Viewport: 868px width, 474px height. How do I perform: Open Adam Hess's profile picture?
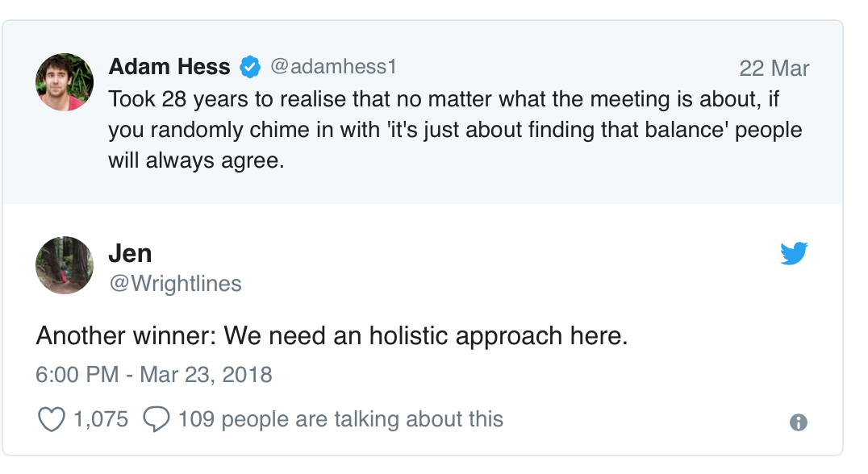coord(65,82)
